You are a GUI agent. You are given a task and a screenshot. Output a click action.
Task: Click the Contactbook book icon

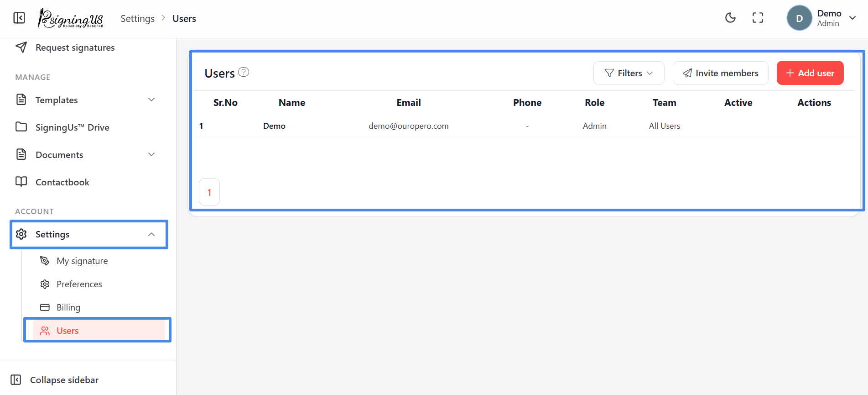click(21, 181)
